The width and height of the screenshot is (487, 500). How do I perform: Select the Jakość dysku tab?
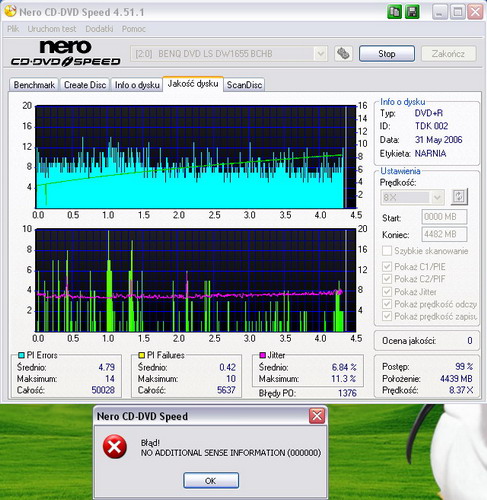click(193, 84)
